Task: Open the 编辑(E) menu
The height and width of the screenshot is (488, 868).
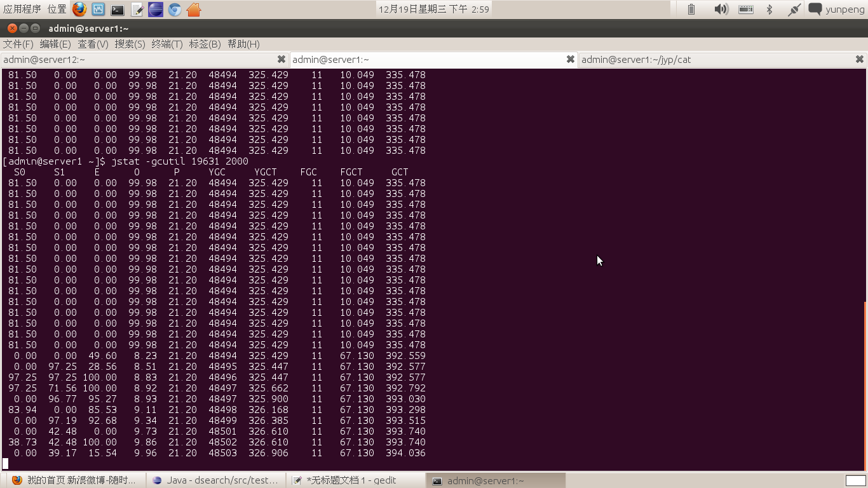Action: click(55, 44)
